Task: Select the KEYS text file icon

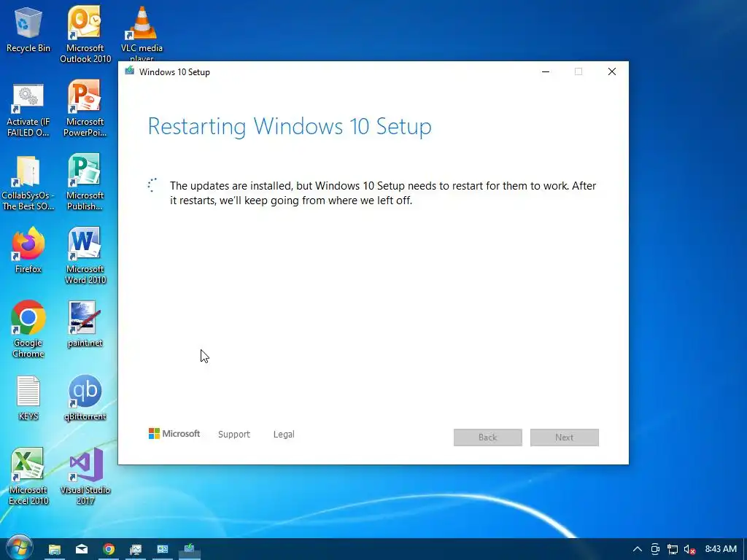Action: (x=28, y=398)
